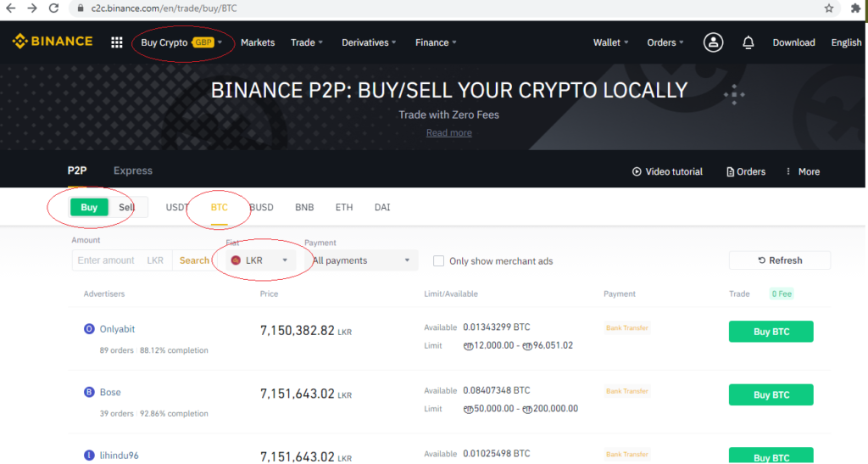Image resolution: width=868 pixels, height=464 pixels.
Task: Play the Video tutorial
Action: [667, 171]
